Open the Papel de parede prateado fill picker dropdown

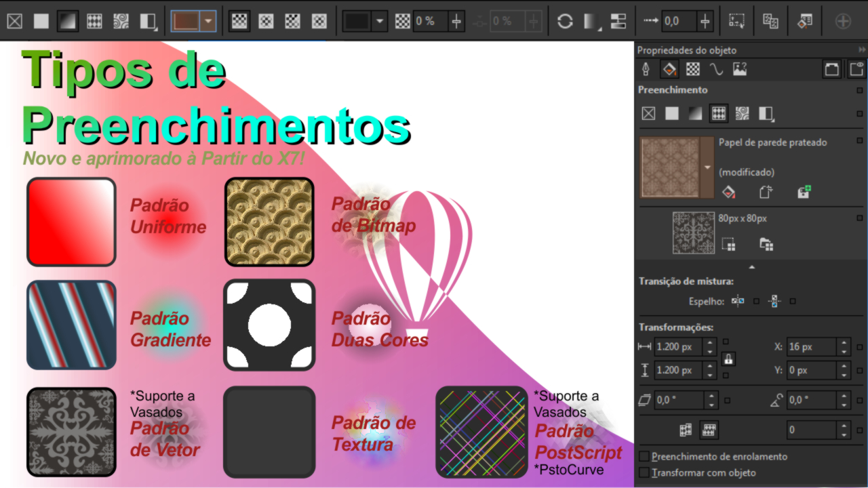pyautogui.click(x=706, y=168)
